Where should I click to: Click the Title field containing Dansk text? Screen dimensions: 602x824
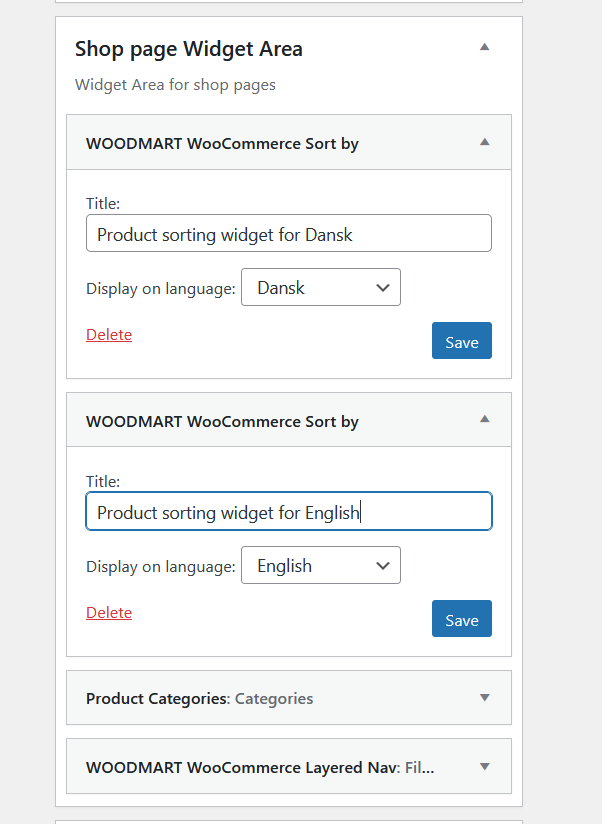(x=289, y=233)
